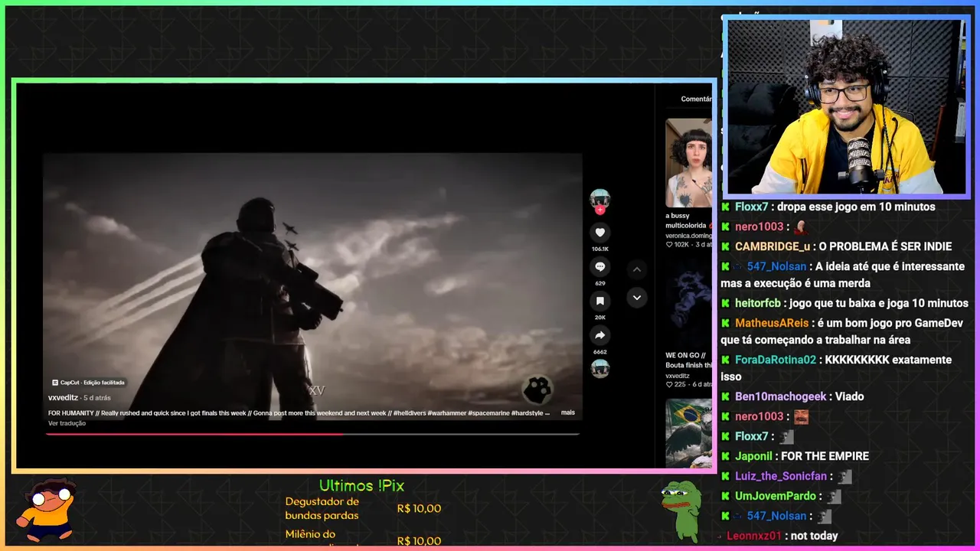Open the CapCut 'Edição facilitada' badge

88,383
